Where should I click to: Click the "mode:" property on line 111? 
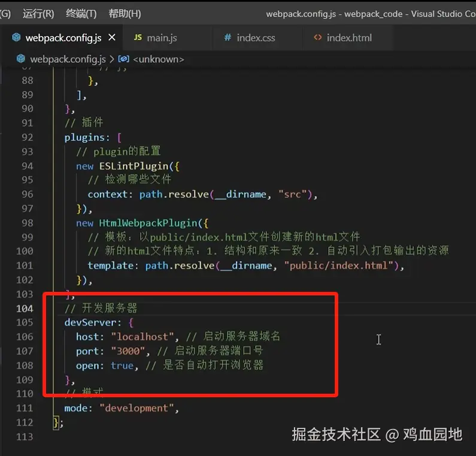coord(78,408)
